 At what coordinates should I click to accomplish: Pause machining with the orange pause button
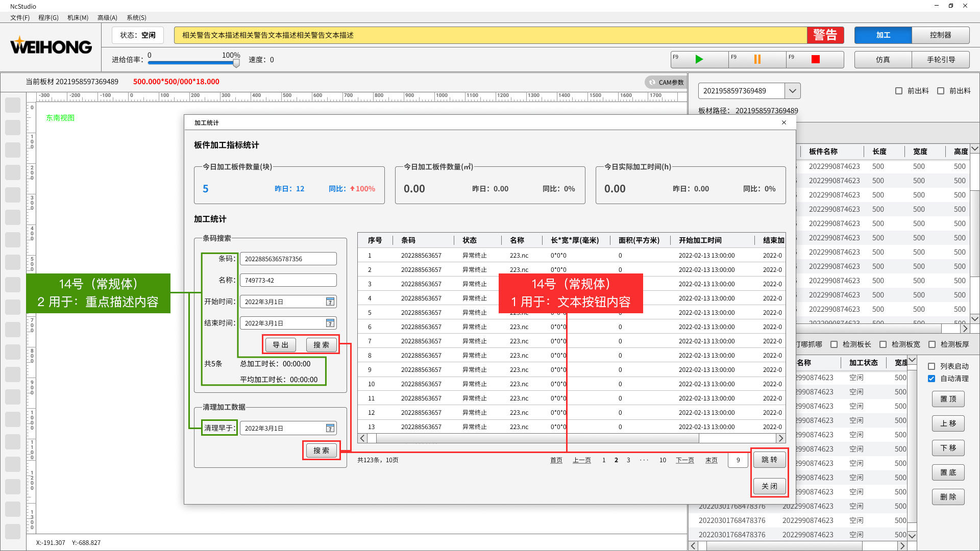pos(757,60)
